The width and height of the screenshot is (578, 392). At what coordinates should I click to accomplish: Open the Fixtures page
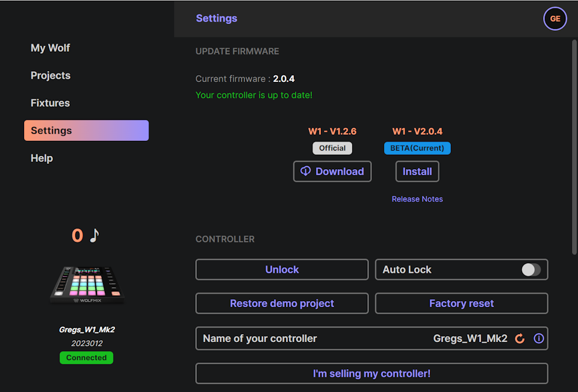click(50, 103)
